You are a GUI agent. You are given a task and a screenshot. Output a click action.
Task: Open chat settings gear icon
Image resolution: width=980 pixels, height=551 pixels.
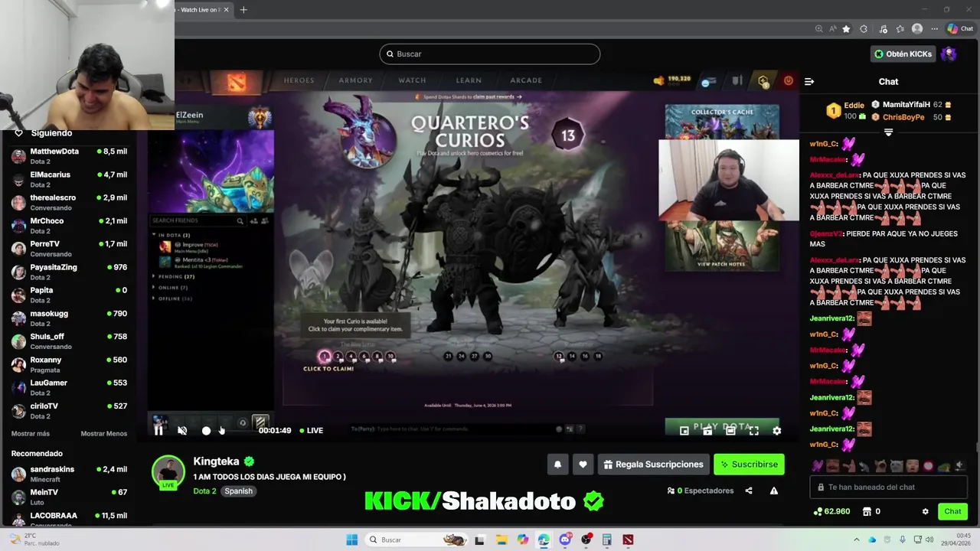[x=925, y=511]
